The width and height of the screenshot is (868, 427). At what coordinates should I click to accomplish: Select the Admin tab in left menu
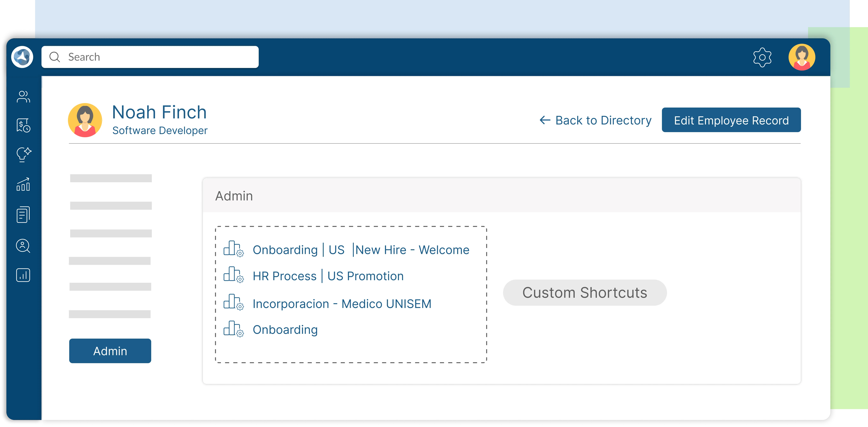pyautogui.click(x=110, y=351)
